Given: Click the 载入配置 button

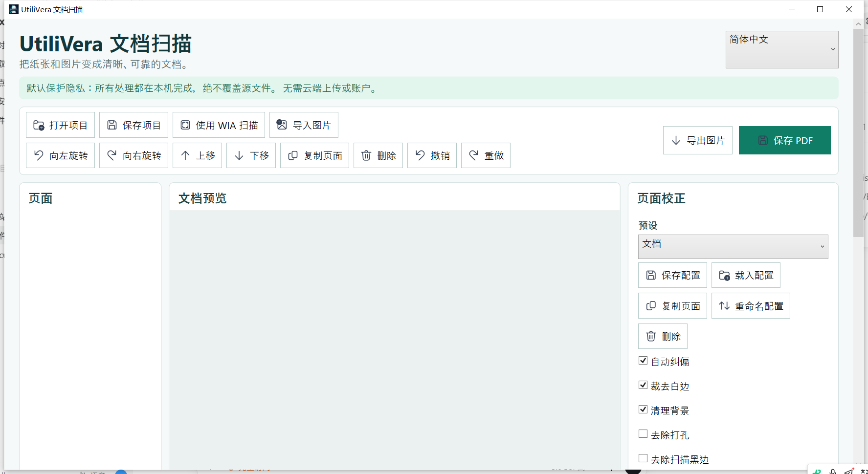Looking at the screenshot, I should 746,275.
